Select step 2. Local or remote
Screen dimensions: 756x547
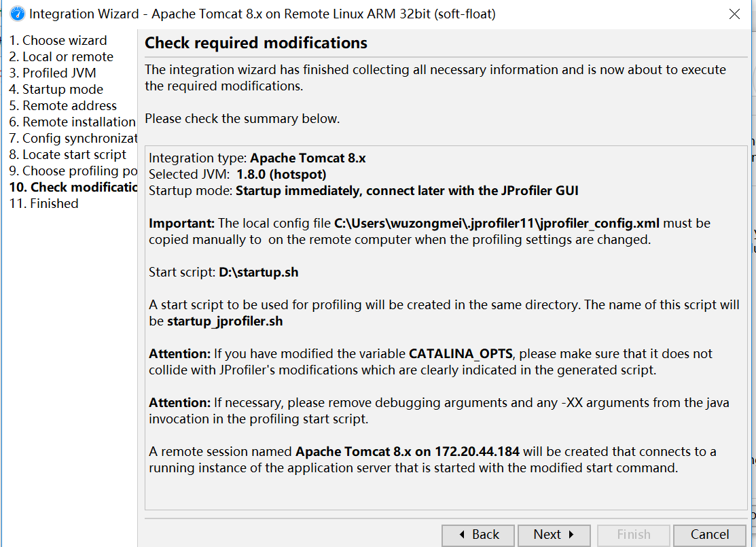pos(61,57)
